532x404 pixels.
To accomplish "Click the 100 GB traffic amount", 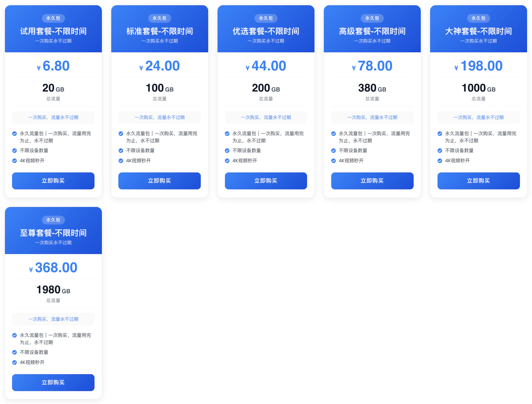I will tap(159, 88).
